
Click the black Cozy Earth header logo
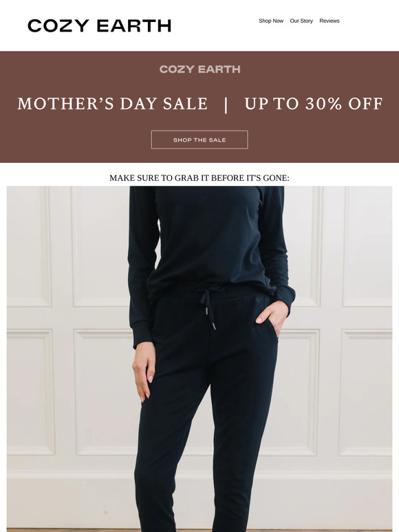(x=99, y=26)
